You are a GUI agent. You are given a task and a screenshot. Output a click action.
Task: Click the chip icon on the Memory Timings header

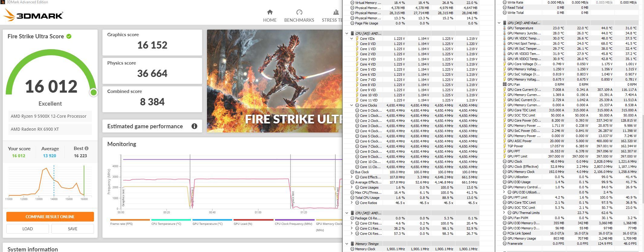[352, 244]
